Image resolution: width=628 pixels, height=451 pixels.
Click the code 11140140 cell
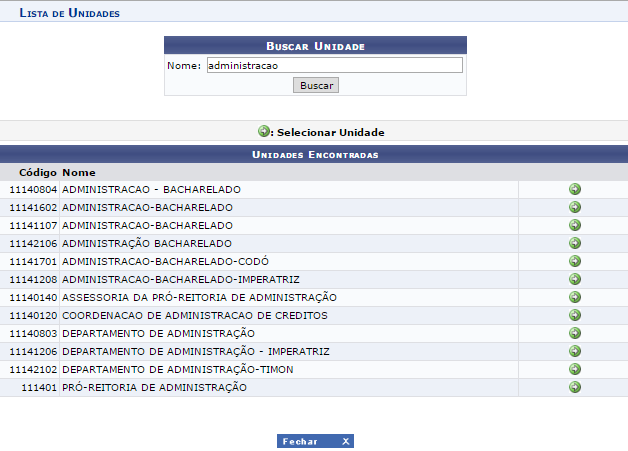34,297
